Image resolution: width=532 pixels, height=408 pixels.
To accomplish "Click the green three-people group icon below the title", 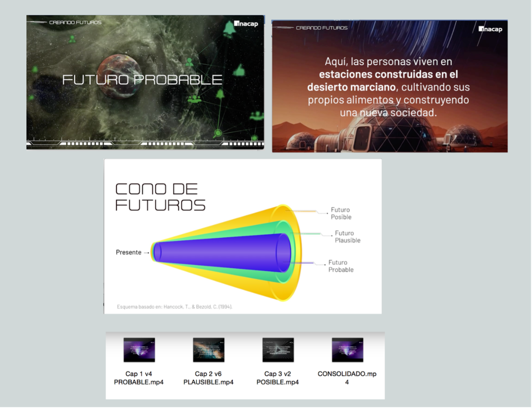I will pyautogui.click(x=194, y=99).
